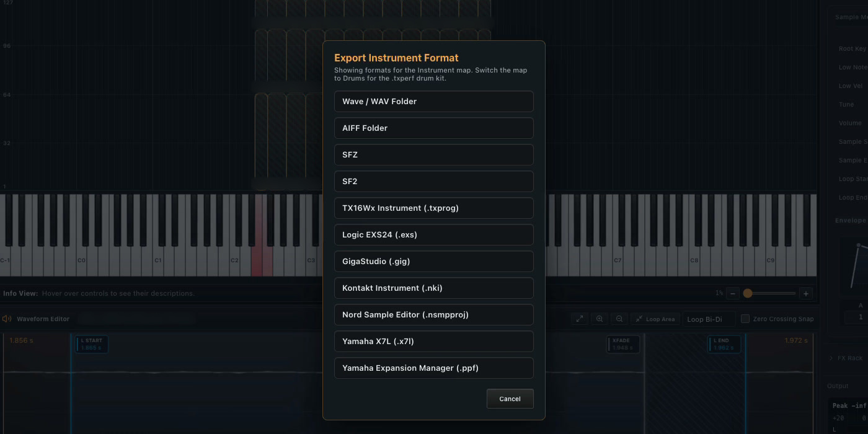The width and height of the screenshot is (868, 434).
Task: Increase keyboard zoom with plus button
Action: [805, 293]
